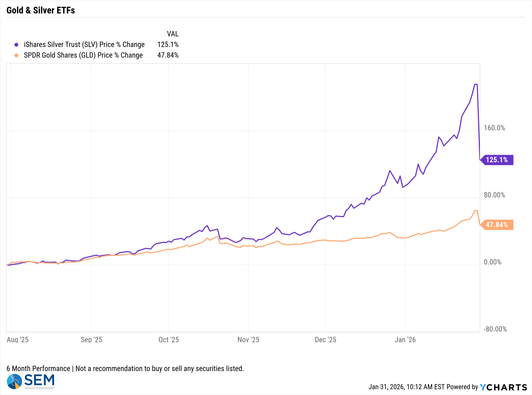Image resolution: width=532 pixels, height=395 pixels.
Task: Select the iShares Silver Trust legend label
Action: 84,45
